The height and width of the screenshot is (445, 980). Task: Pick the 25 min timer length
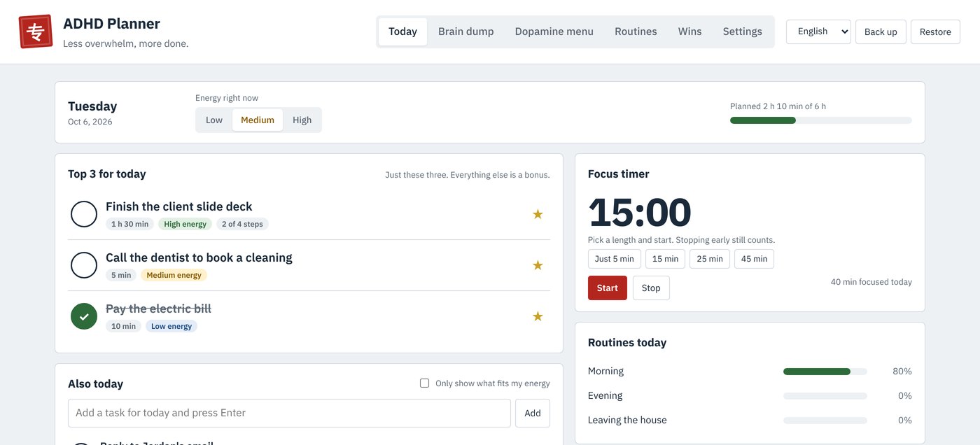pos(710,259)
